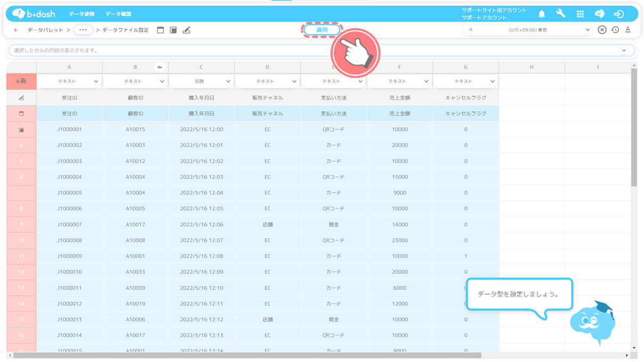
Task: Click the logout arrow icon
Action: pyautogui.click(x=618, y=14)
